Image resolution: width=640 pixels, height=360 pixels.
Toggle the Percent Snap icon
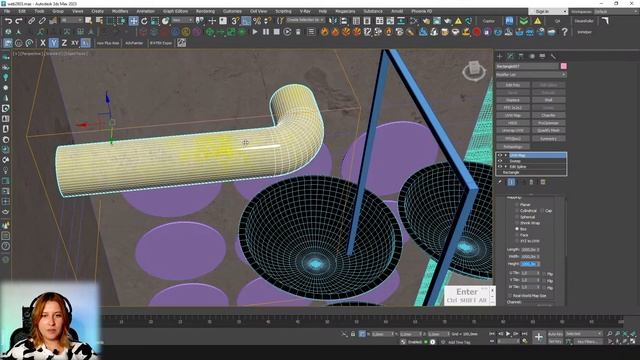pos(257,21)
